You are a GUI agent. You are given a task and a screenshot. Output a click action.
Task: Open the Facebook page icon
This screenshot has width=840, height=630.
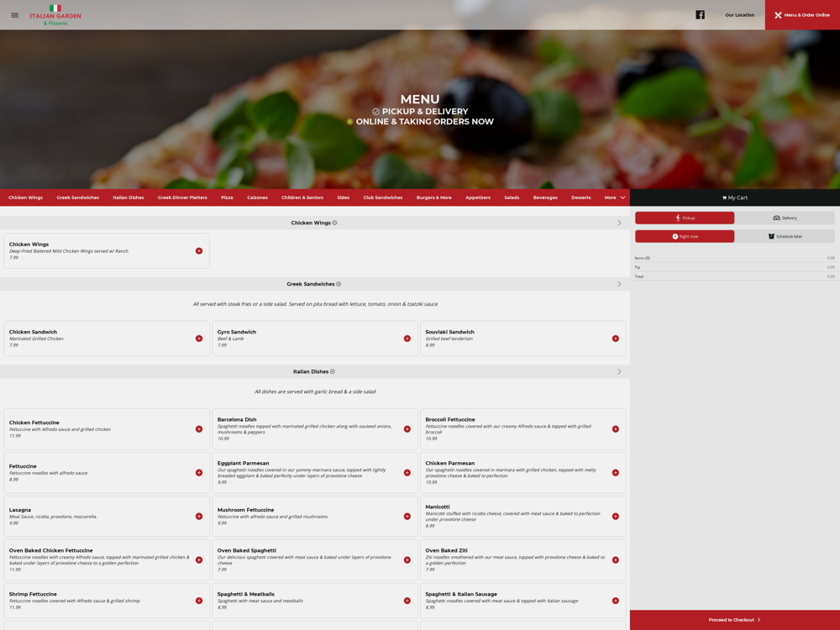[x=700, y=15]
